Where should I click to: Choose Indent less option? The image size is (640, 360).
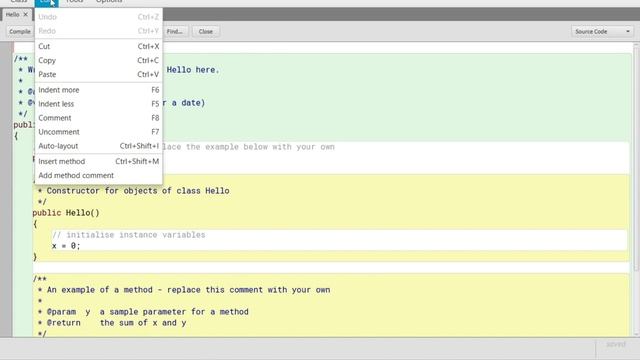coord(98,104)
